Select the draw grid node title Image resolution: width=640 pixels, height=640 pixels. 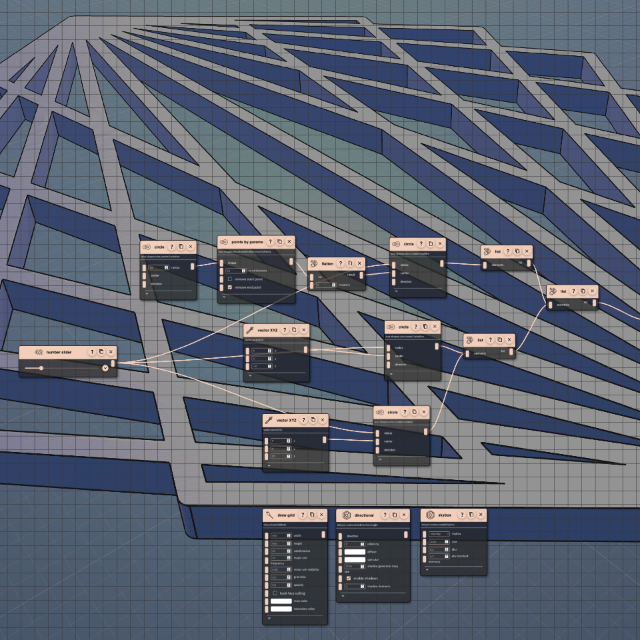coord(286,515)
